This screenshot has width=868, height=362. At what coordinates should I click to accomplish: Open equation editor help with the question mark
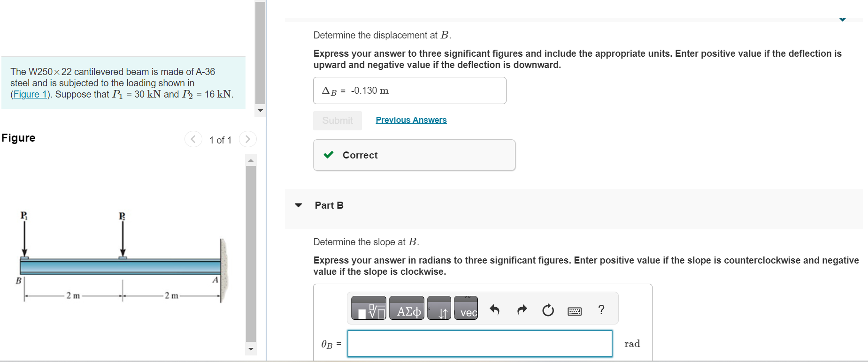pos(601,309)
